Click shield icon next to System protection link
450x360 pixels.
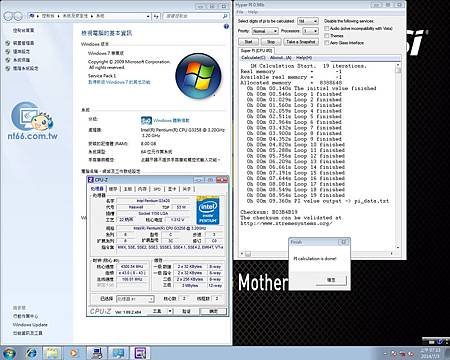pos(8,60)
